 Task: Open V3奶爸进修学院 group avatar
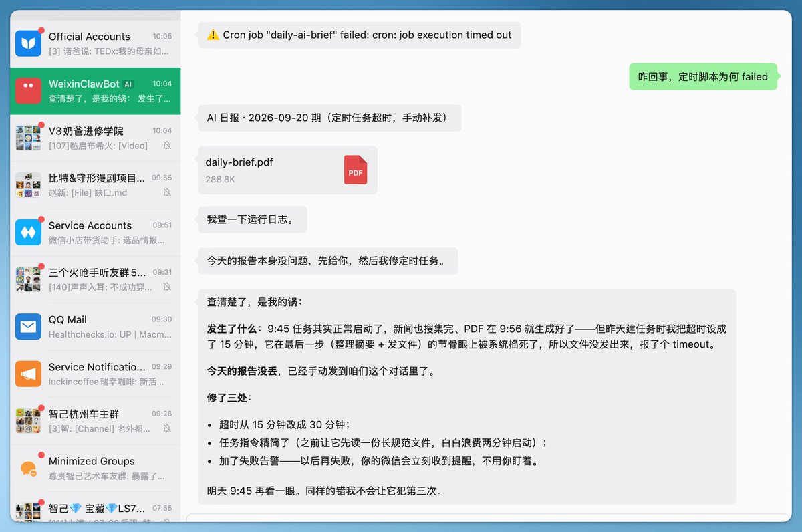[29, 138]
